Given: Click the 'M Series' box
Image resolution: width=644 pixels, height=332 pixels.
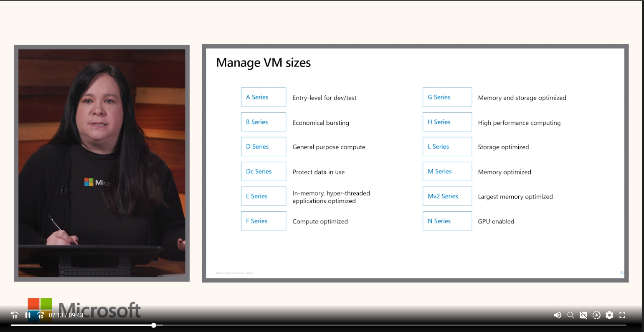Looking at the screenshot, I should point(447,171).
